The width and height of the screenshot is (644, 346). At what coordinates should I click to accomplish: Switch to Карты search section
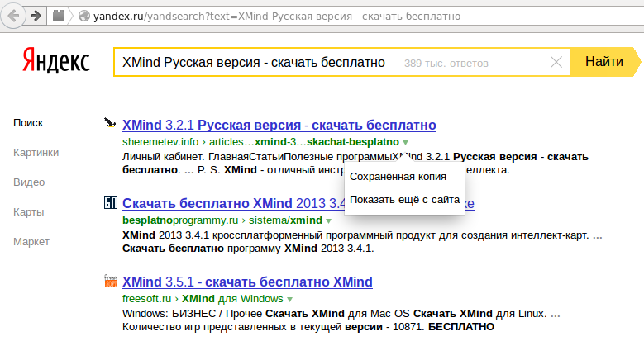point(28,211)
